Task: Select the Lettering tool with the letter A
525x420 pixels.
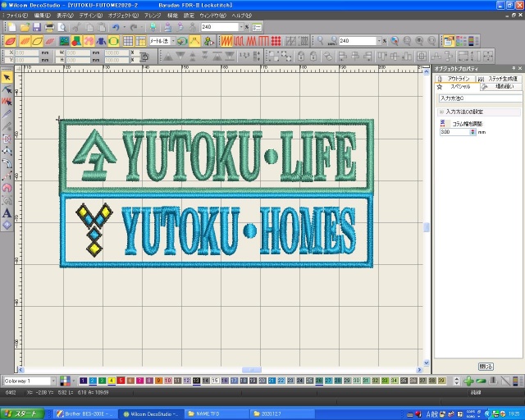Action: pos(7,213)
